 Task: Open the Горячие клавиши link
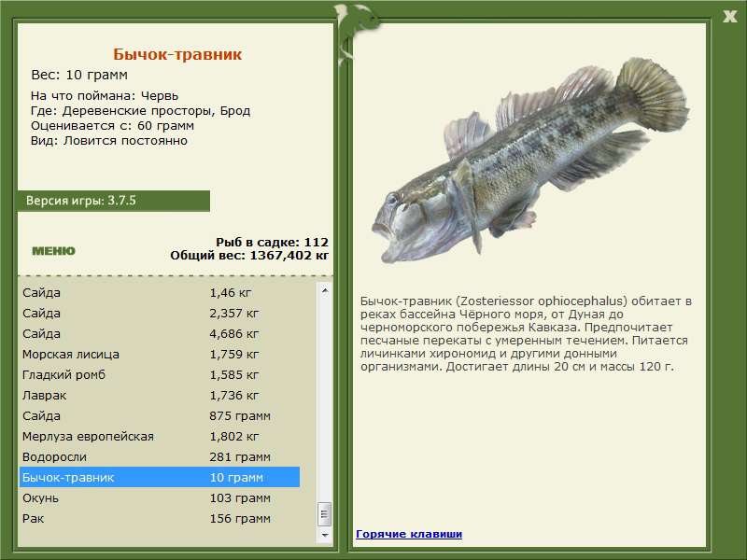click(x=409, y=534)
